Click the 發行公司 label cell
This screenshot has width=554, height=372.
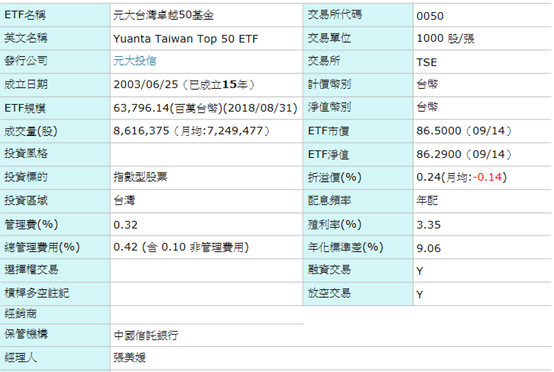[55, 61]
